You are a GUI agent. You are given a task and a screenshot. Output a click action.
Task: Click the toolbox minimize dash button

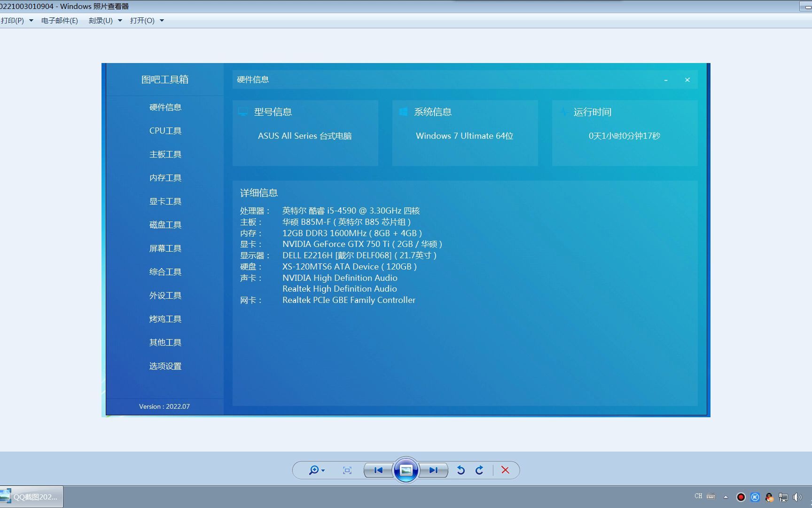(666, 80)
